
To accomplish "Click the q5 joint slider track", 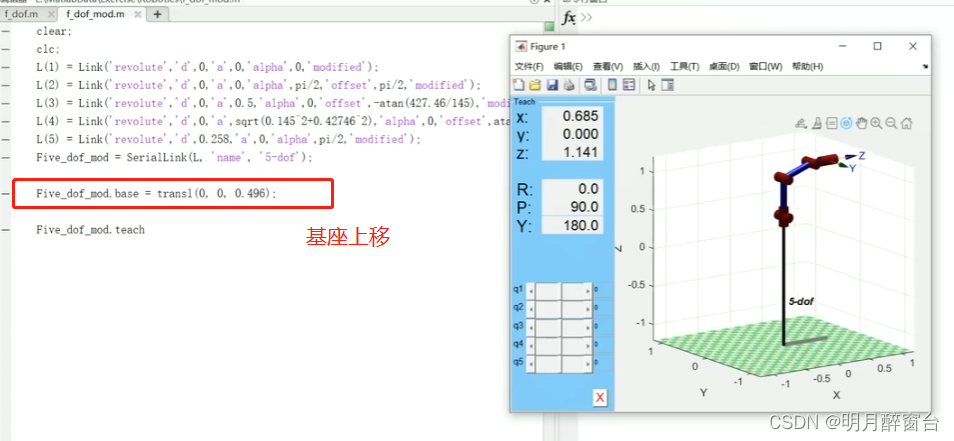I will tap(559, 364).
